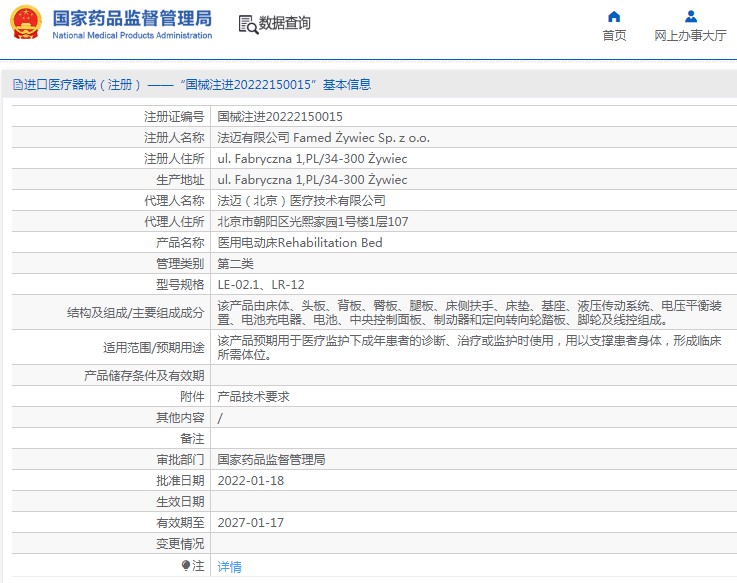The image size is (737, 583).
Task: Open the 详情 link
Action: click(x=229, y=566)
